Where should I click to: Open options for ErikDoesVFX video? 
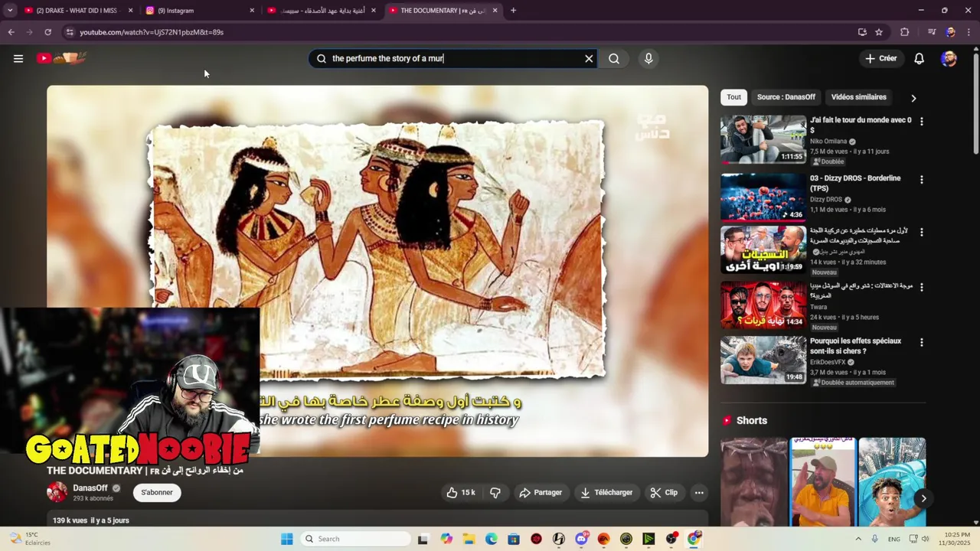[x=921, y=342]
